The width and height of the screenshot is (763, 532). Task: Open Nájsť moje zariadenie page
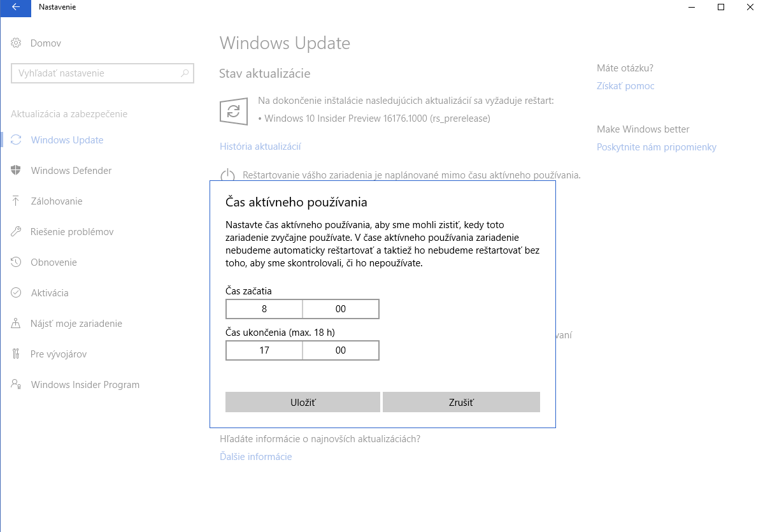[76, 324]
